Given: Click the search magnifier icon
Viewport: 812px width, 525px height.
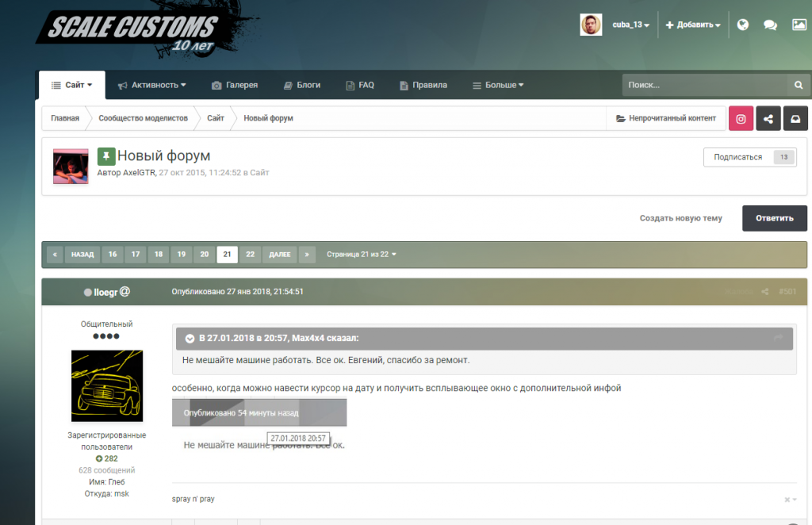Looking at the screenshot, I should point(799,85).
